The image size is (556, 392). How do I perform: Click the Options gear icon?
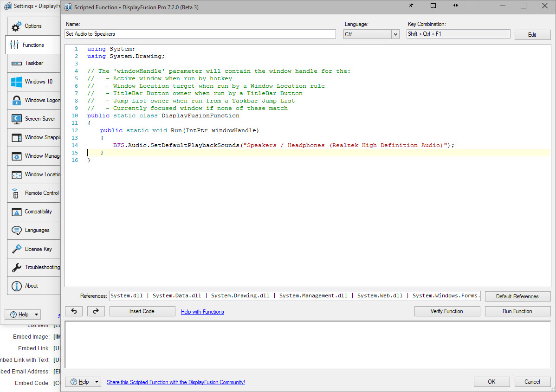17,26
